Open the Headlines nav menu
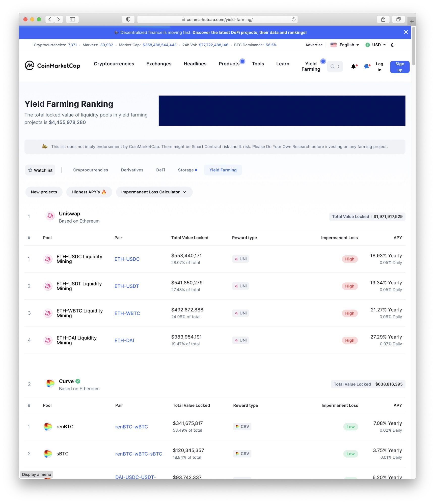 coord(195,64)
